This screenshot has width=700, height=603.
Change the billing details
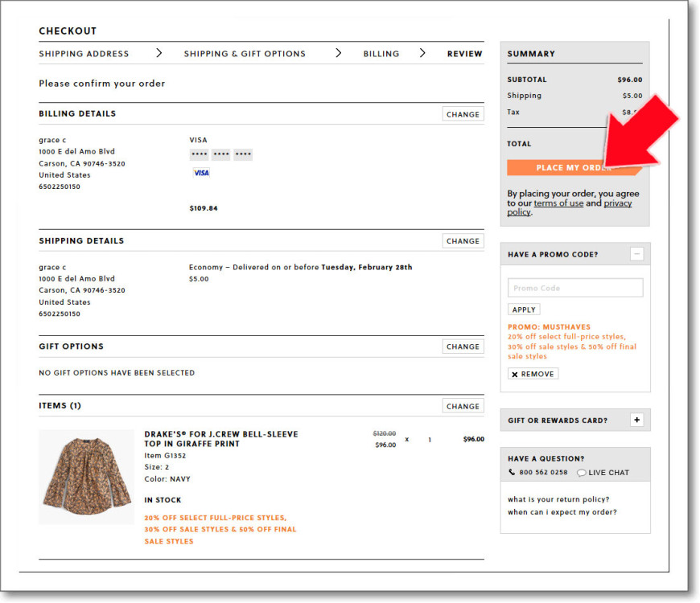tap(463, 114)
